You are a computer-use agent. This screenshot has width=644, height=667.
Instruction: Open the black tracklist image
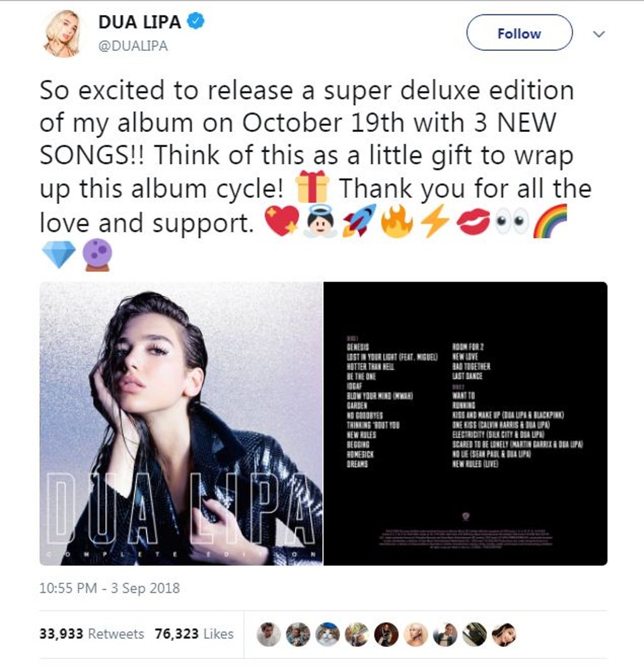[465, 423]
